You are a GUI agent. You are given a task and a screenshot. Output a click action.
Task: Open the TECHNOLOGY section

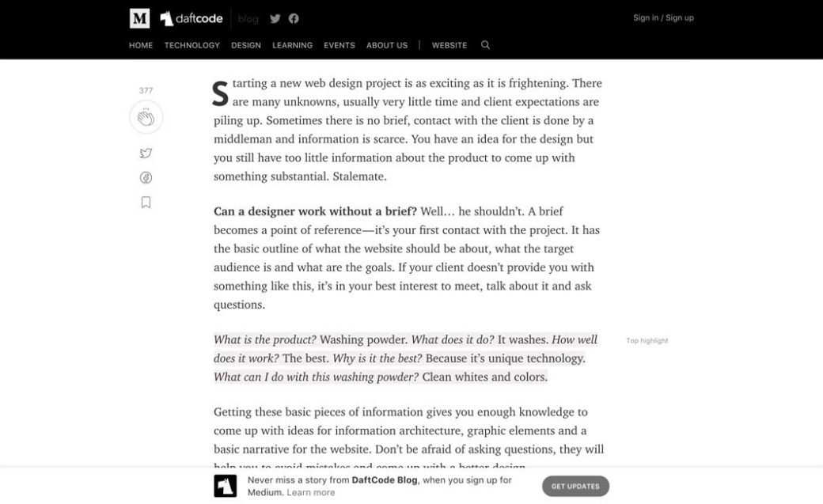192,45
